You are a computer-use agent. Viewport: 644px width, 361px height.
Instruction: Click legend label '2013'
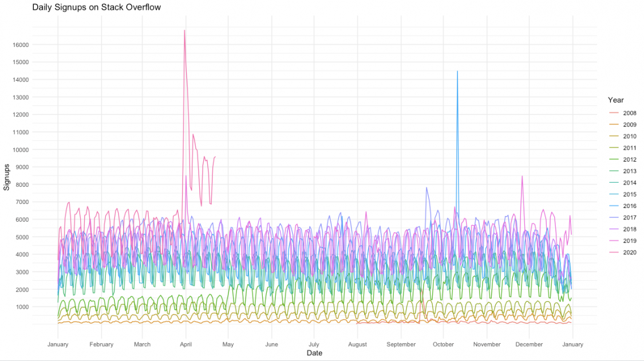point(630,171)
